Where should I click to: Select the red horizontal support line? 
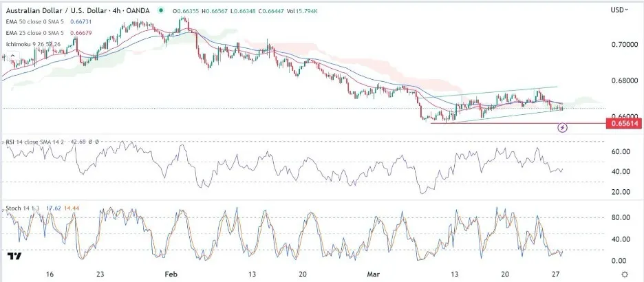pyautogui.click(x=517, y=123)
